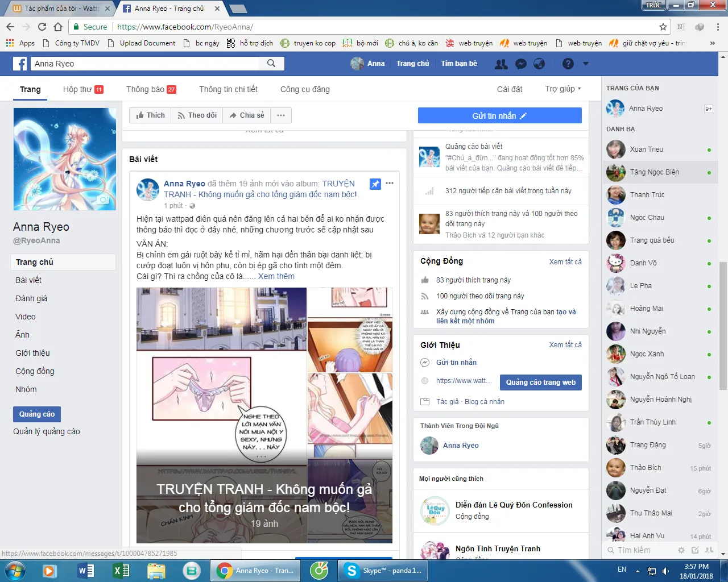Open the account dropdown arrow in header
The image size is (728, 582).
click(x=586, y=64)
